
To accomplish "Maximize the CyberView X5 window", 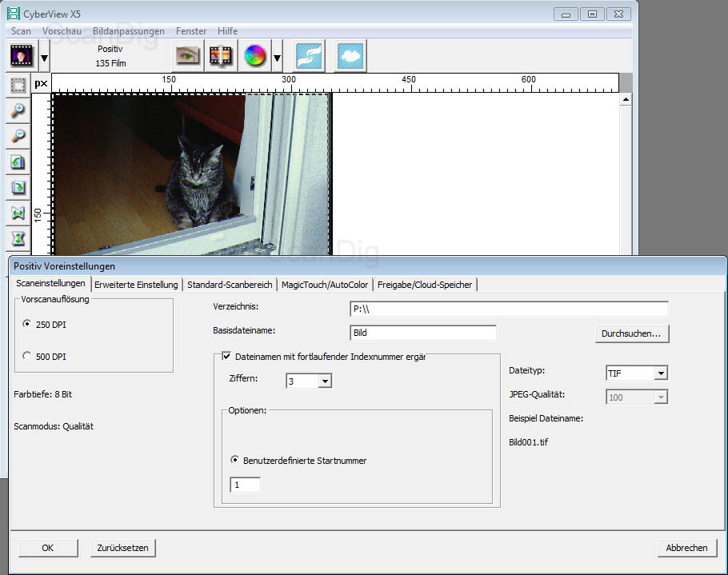I will (x=592, y=14).
